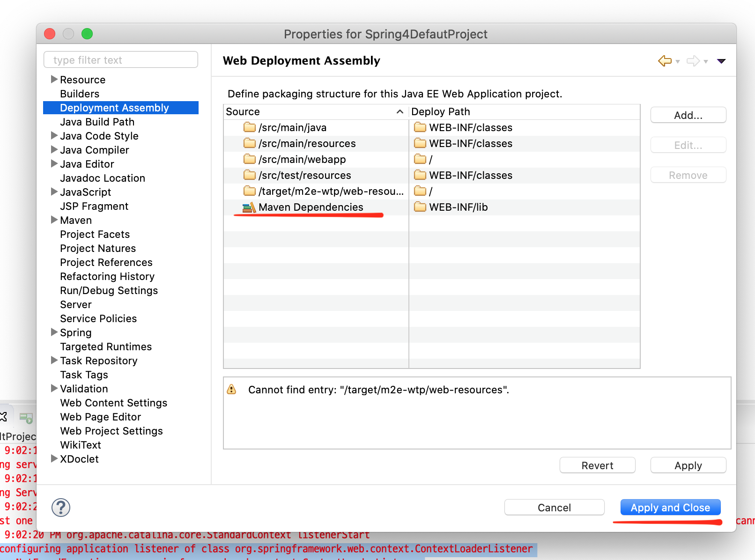The height and width of the screenshot is (560, 755).
Task: Sort by the Source column header
Action: (316, 111)
